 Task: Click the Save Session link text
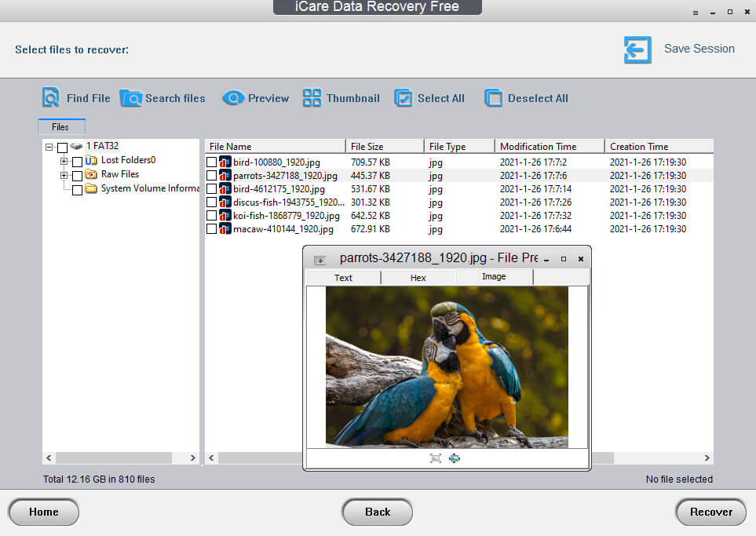(x=699, y=49)
